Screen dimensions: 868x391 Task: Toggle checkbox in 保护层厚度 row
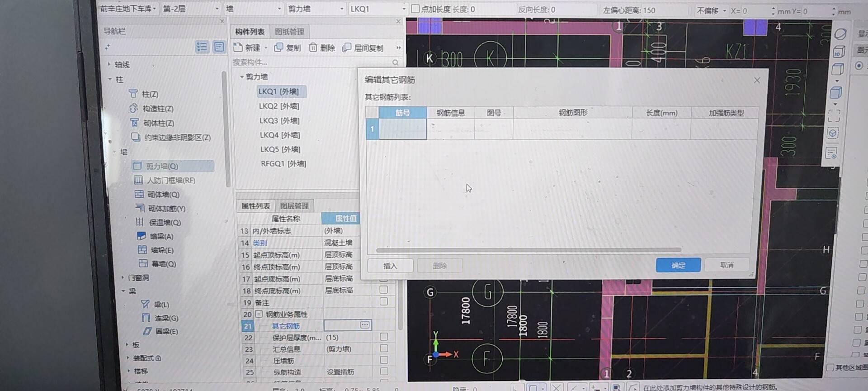pos(384,337)
